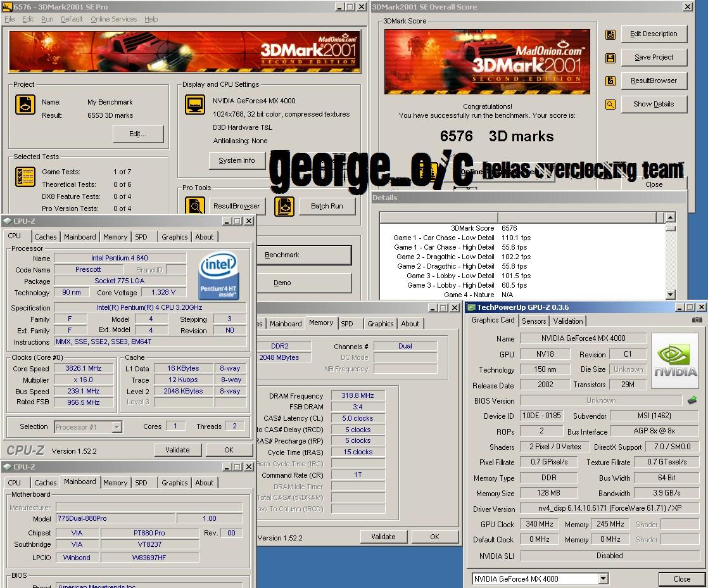This screenshot has height=588, width=708.
Task: Open the Default menu in 3DMark2001
Action: [x=72, y=19]
